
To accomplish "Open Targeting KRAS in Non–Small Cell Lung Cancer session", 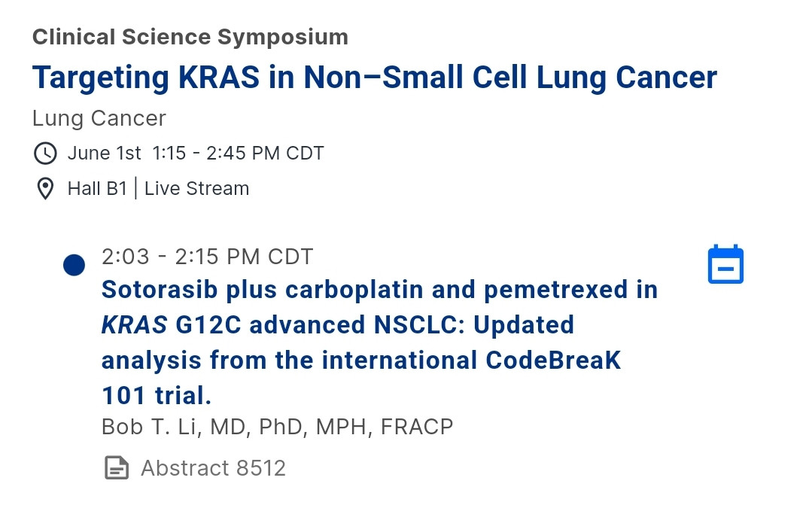I will [375, 78].
